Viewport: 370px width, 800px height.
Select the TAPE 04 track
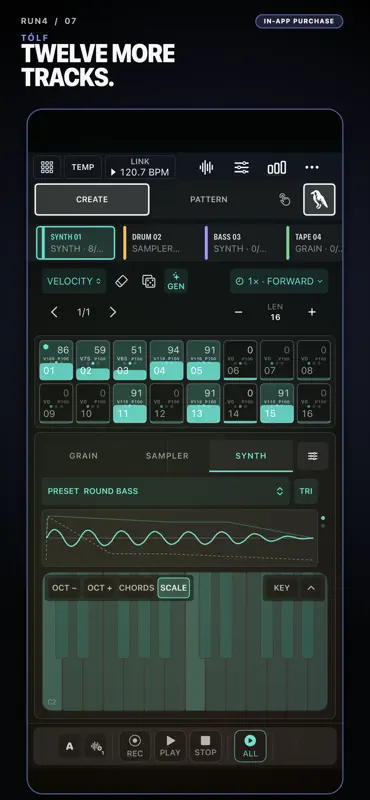(x=314, y=243)
